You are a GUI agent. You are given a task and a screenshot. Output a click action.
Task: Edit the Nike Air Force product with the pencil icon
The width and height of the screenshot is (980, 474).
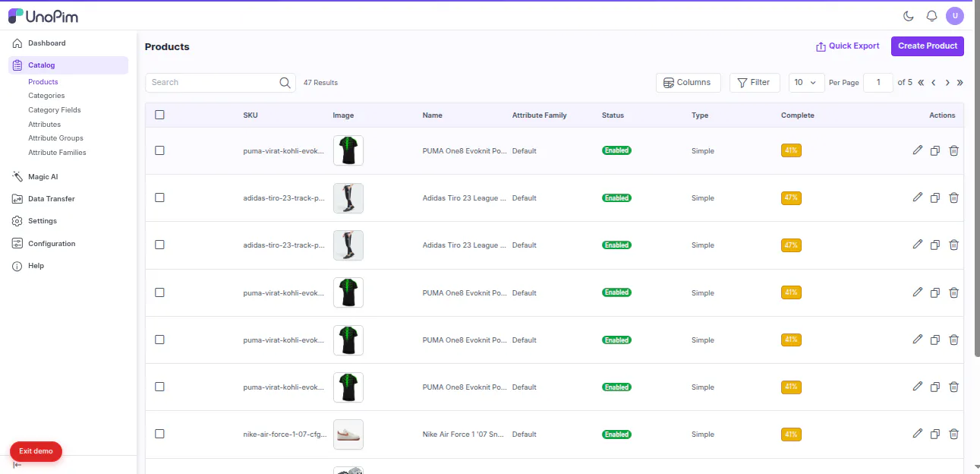pos(918,434)
